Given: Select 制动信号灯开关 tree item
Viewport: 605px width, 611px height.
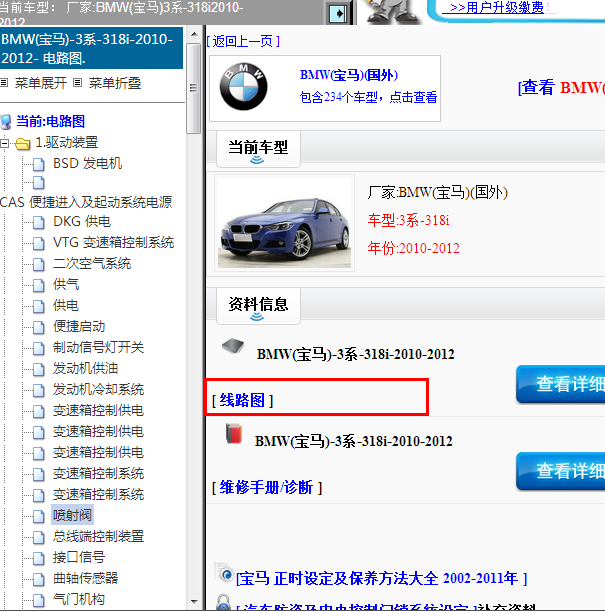Looking at the screenshot, I should [99, 347].
